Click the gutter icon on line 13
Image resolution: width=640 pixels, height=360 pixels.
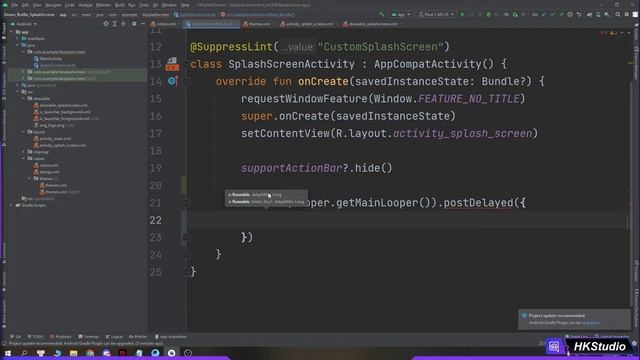click(x=172, y=64)
